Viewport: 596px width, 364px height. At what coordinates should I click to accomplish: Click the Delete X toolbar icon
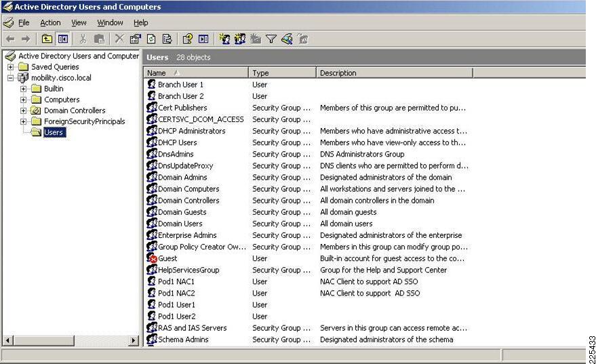[119, 39]
